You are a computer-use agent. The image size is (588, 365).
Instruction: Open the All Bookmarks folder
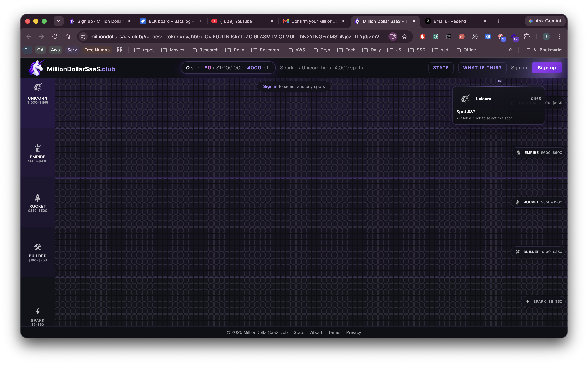543,50
